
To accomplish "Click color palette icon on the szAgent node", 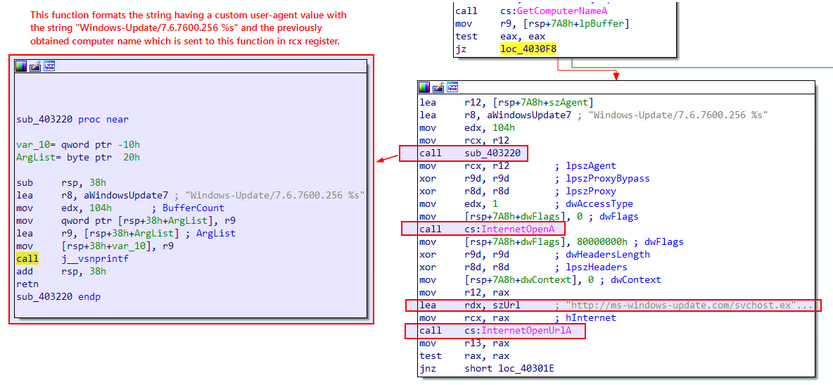I will point(424,87).
